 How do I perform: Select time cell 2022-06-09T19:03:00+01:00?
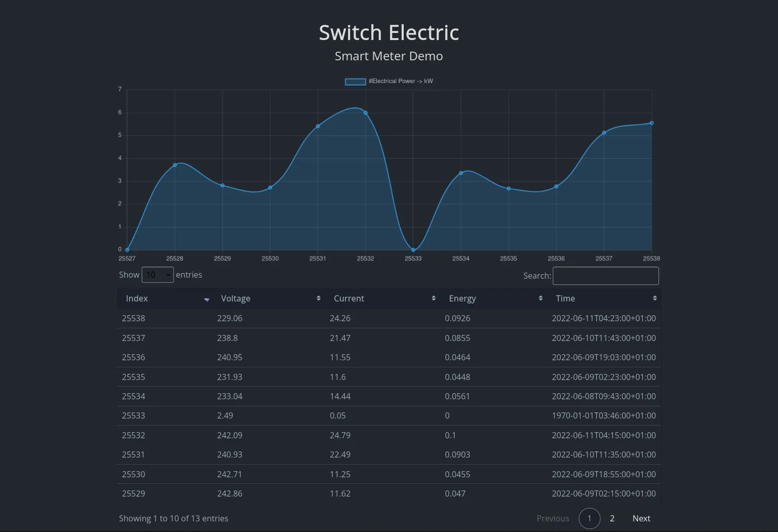click(604, 357)
